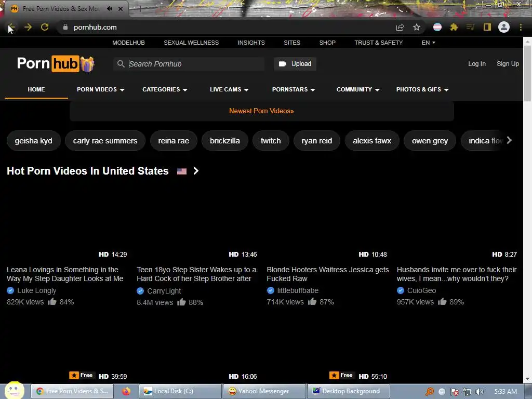View site information via the lock icon
The height and width of the screenshot is (399, 532).
[65, 27]
